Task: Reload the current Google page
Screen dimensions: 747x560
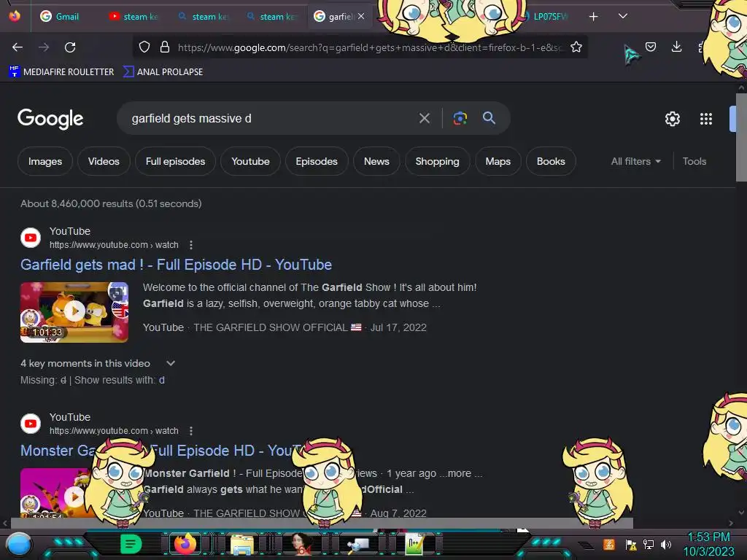Action: point(70,47)
